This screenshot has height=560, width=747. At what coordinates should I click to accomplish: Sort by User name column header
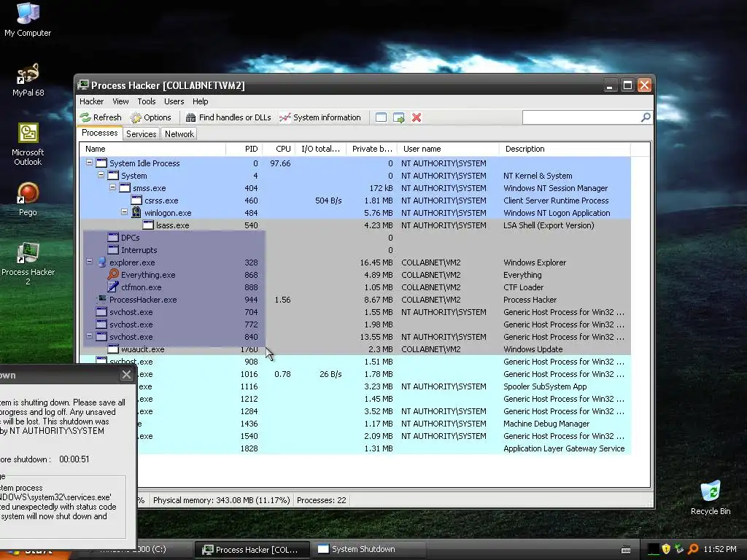pyautogui.click(x=448, y=149)
